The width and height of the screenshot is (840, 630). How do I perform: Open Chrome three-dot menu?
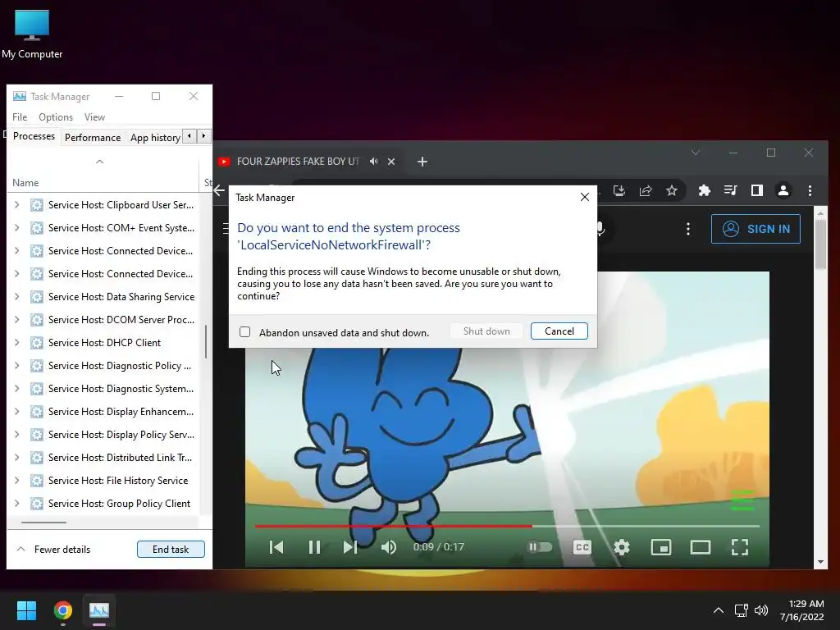pos(810,190)
